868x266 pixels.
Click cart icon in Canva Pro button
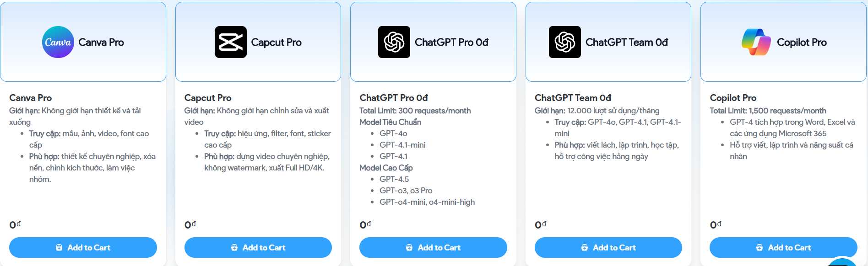tap(59, 248)
